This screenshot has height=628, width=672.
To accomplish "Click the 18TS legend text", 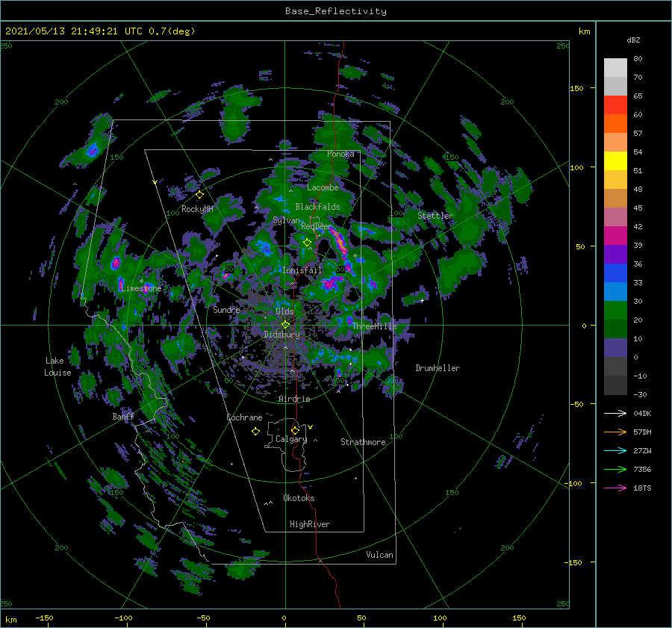I will (x=642, y=488).
